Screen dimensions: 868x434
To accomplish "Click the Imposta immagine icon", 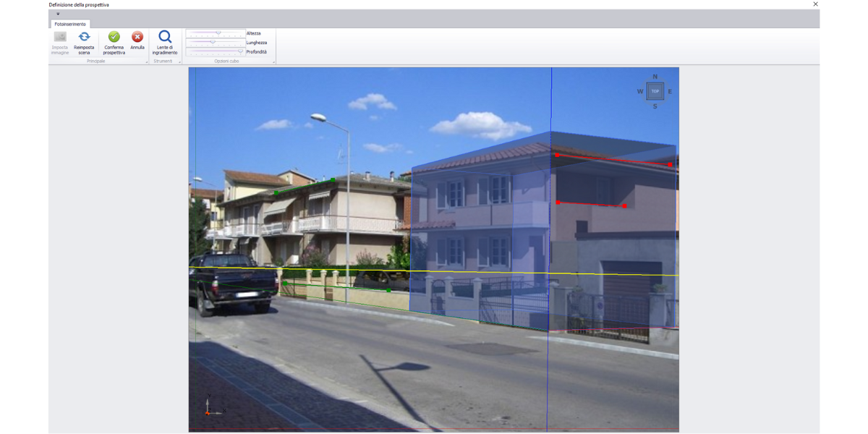I will (x=60, y=37).
